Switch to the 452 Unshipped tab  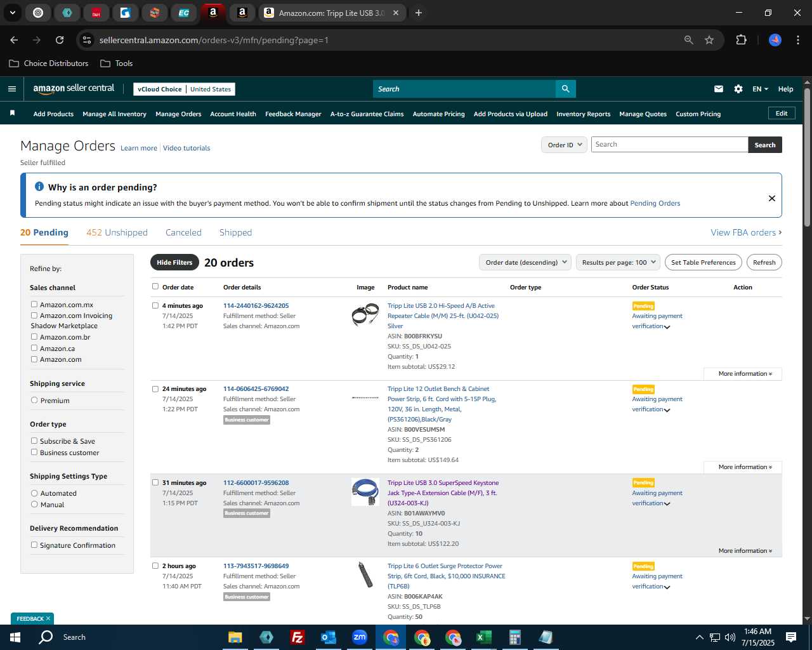[117, 232]
